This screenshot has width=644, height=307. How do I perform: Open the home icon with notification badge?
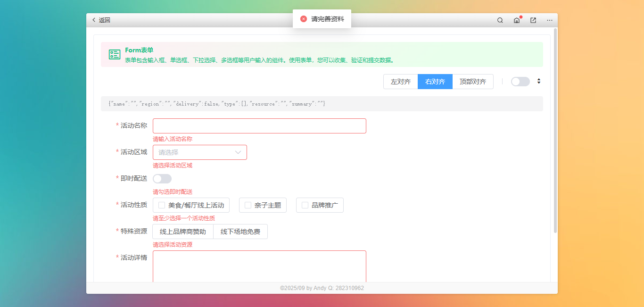517,20
